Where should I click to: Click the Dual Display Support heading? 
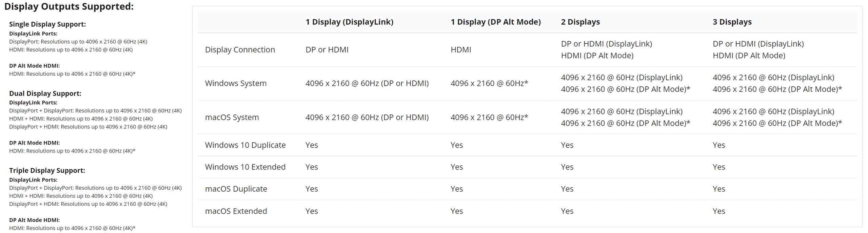45,93
